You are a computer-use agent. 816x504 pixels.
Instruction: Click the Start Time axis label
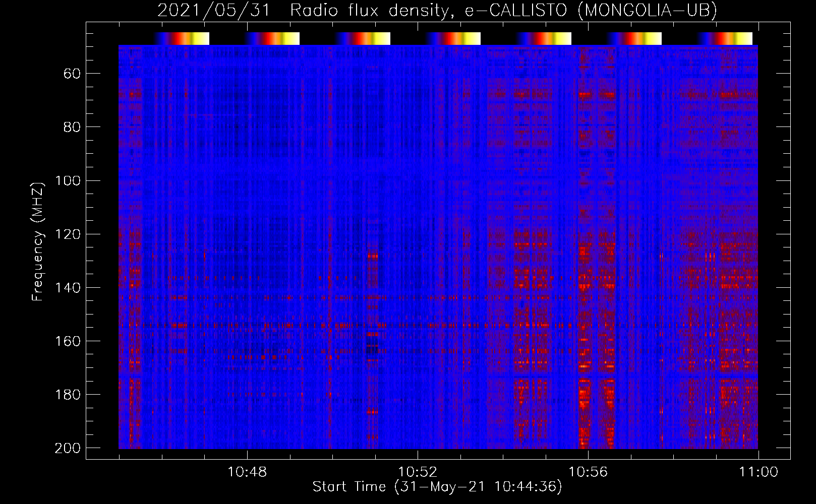coord(437,487)
